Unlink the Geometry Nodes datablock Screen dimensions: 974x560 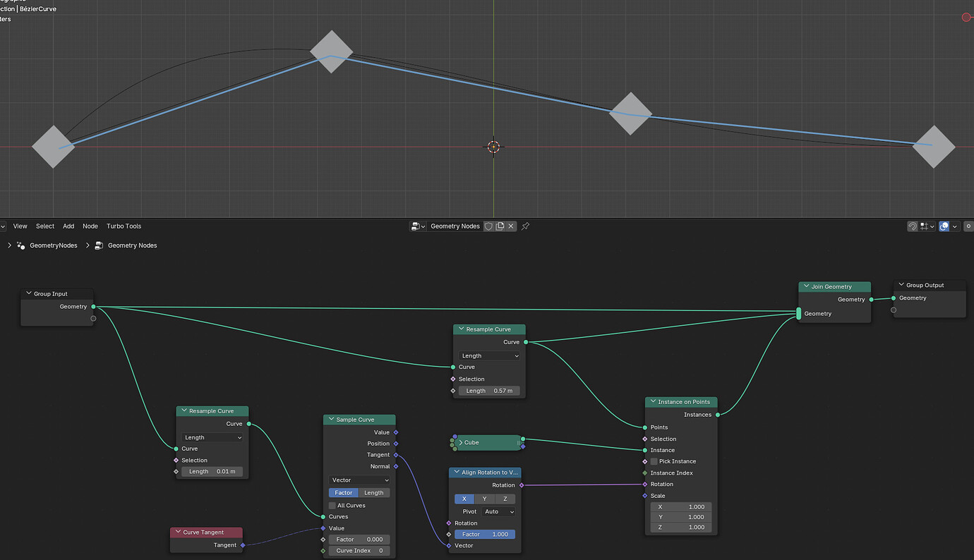click(x=512, y=226)
